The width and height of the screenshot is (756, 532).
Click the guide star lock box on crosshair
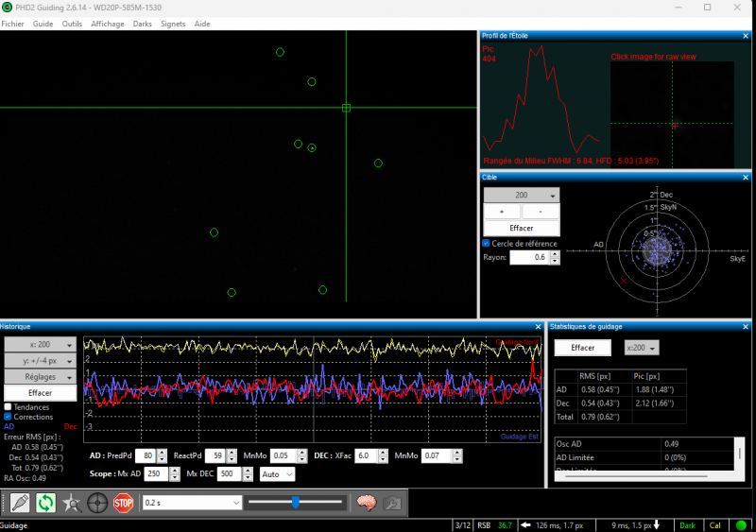(346, 108)
